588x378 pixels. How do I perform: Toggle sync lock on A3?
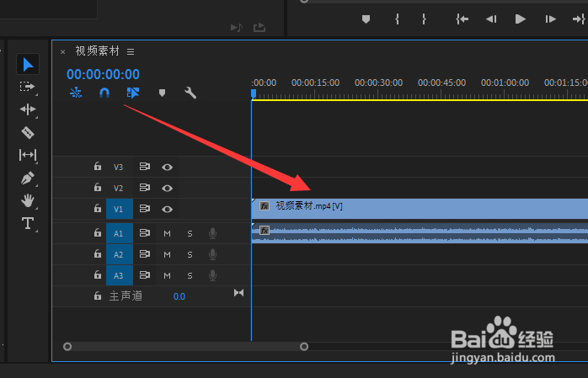point(145,275)
